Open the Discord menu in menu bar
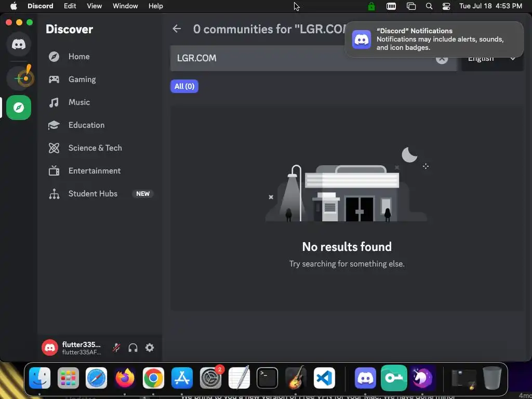 (41, 6)
